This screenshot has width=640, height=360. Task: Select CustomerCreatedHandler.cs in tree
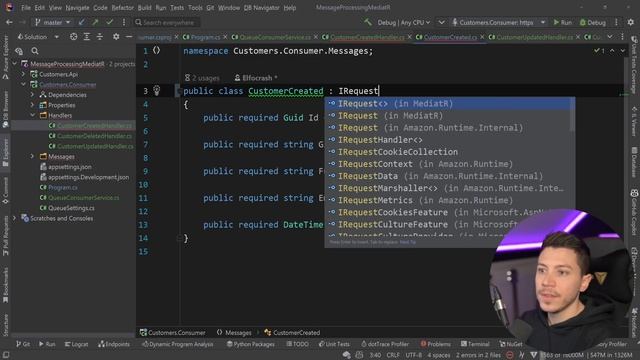click(94, 126)
